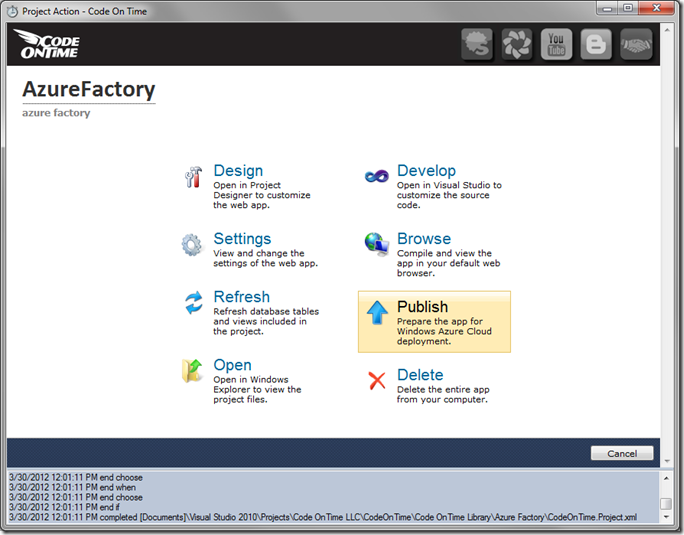This screenshot has width=684, height=535.
Task: Click the log pane scrollbar thumb
Action: [x=666, y=504]
